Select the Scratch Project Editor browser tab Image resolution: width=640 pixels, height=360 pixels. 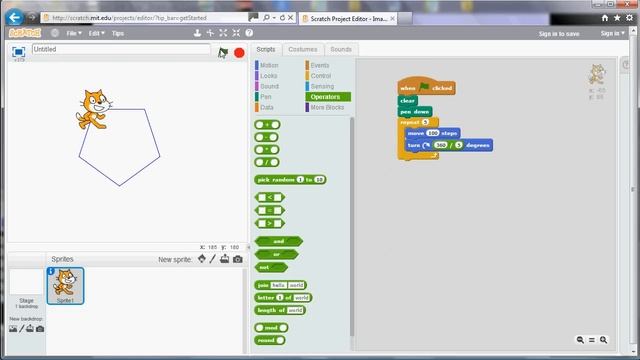point(348,18)
